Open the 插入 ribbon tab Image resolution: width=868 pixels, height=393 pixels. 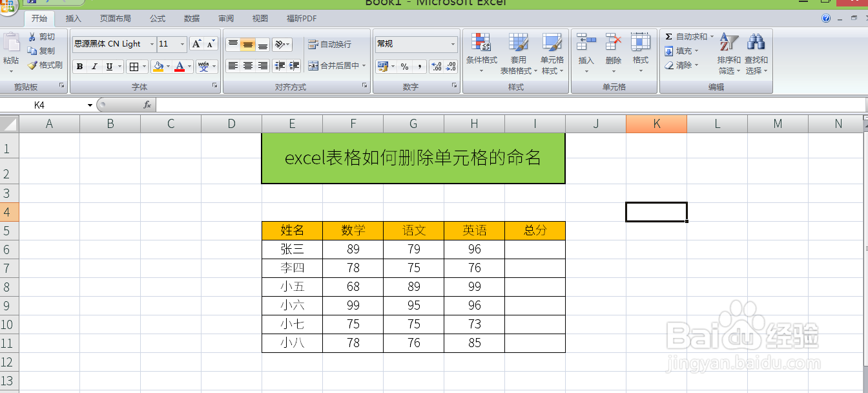tap(73, 18)
